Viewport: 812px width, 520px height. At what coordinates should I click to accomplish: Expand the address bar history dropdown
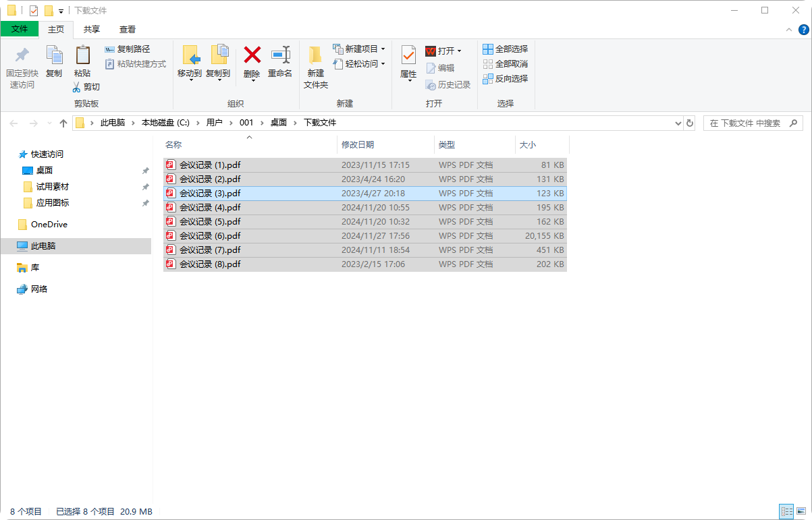(678, 123)
